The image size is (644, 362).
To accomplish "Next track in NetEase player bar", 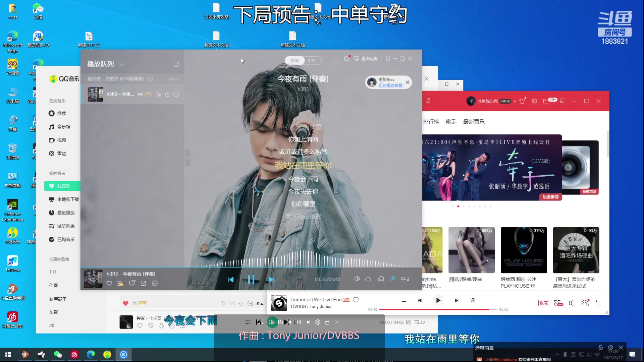I will 456,300.
